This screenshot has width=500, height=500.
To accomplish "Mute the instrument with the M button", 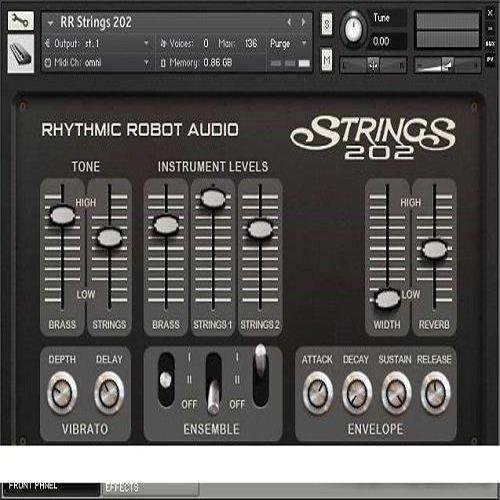I will click(x=327, y=59).
